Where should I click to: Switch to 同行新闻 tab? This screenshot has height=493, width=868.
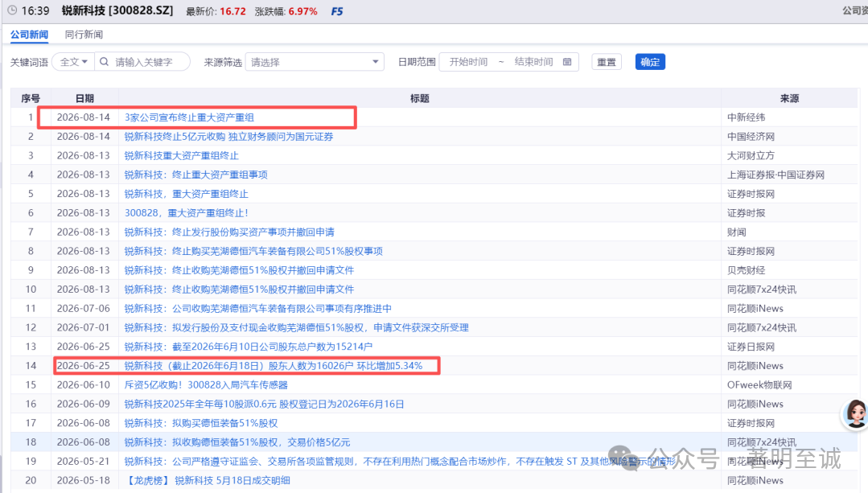tap(84, 35)
